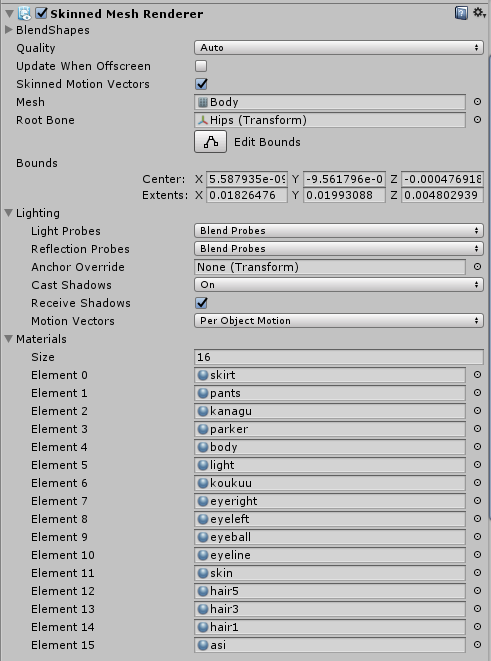Click the materials Size input field

click(x=339, y=357)
